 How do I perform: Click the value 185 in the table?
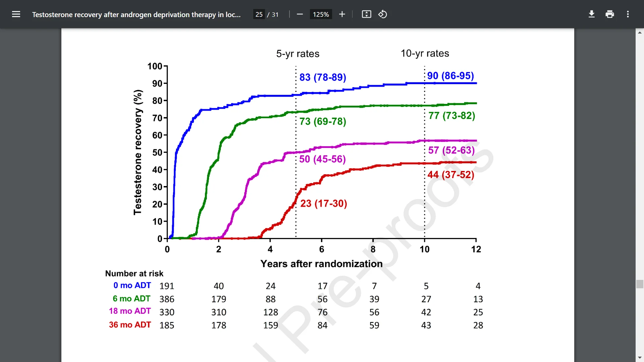(167, 325)
